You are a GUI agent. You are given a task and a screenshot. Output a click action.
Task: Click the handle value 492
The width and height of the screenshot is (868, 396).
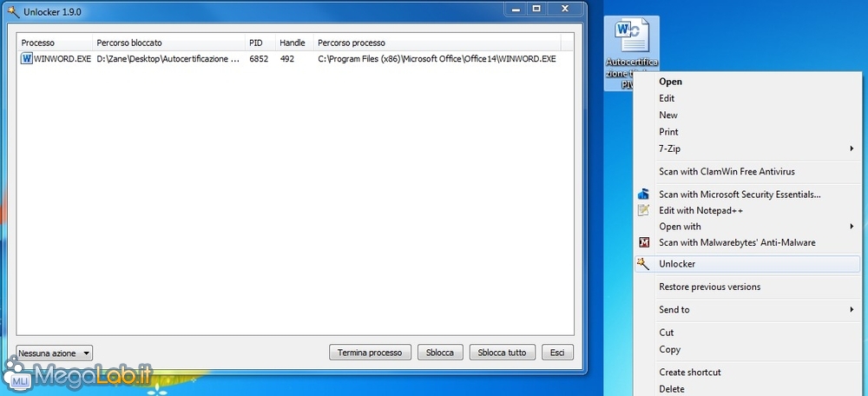pos(286,59)
